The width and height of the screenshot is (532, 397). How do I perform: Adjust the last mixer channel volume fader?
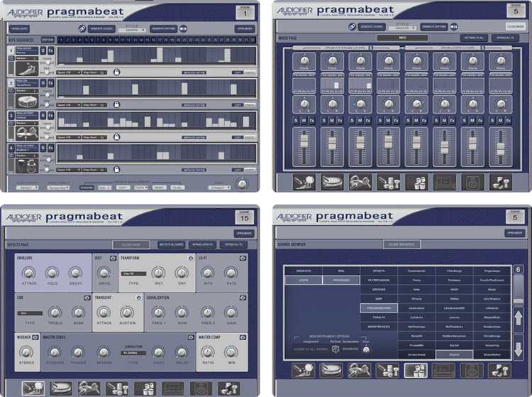pos(501,148)
